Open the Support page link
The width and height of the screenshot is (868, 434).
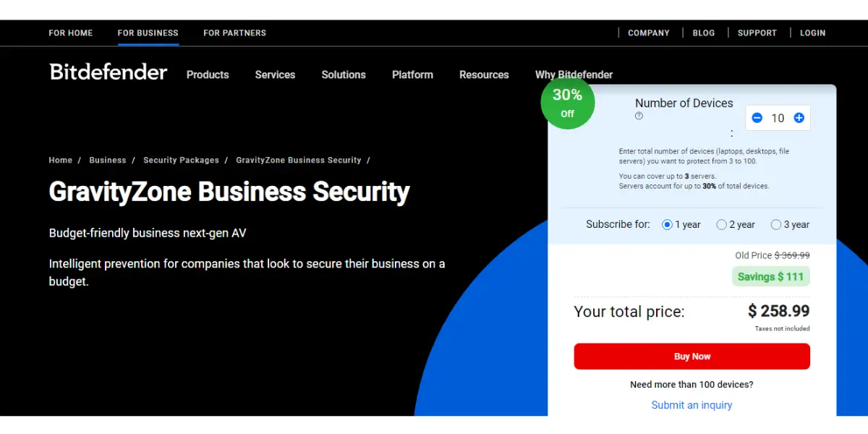click(x=757, y=33)
